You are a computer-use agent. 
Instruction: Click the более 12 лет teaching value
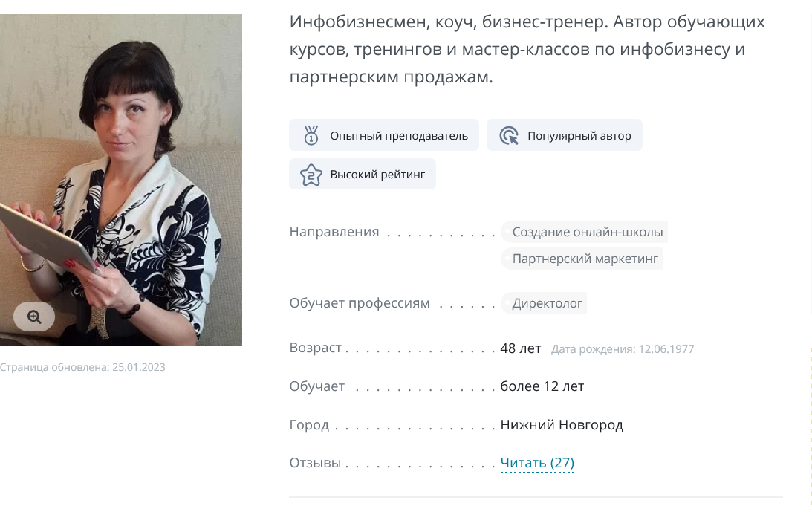pyautogui.click(x=542, y=386)
